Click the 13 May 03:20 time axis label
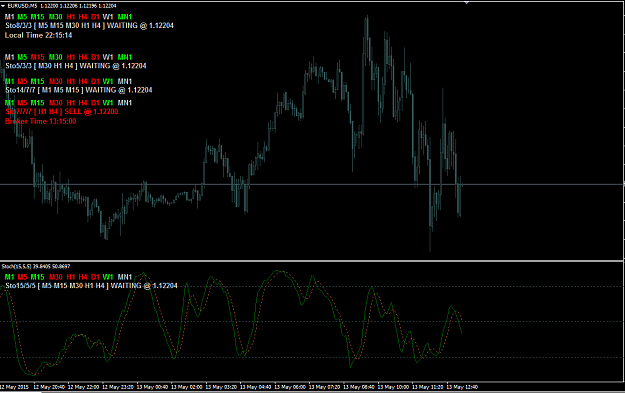 point(221,387)
